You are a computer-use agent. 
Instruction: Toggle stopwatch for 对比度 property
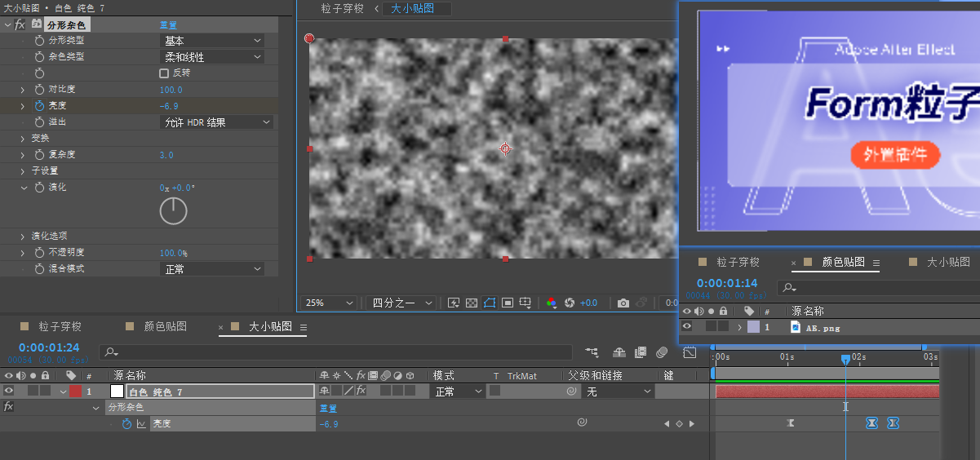(x=40, y=90)
